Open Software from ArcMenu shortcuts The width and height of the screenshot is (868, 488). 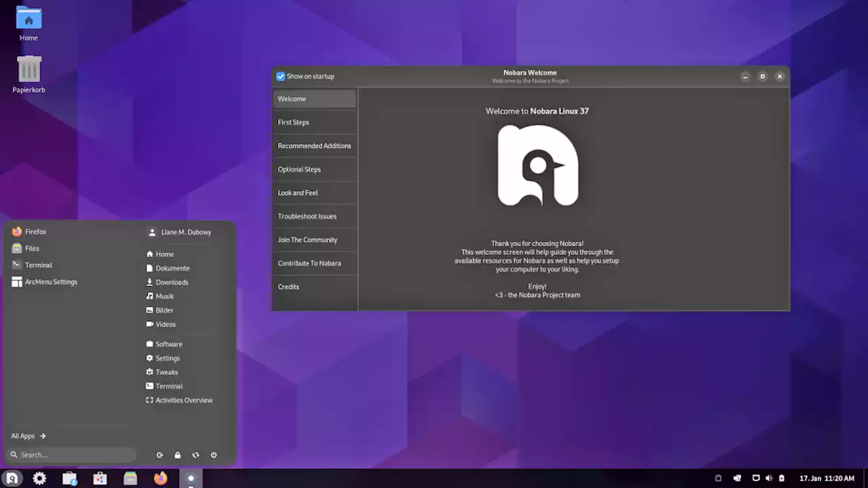tap(164, 344)
